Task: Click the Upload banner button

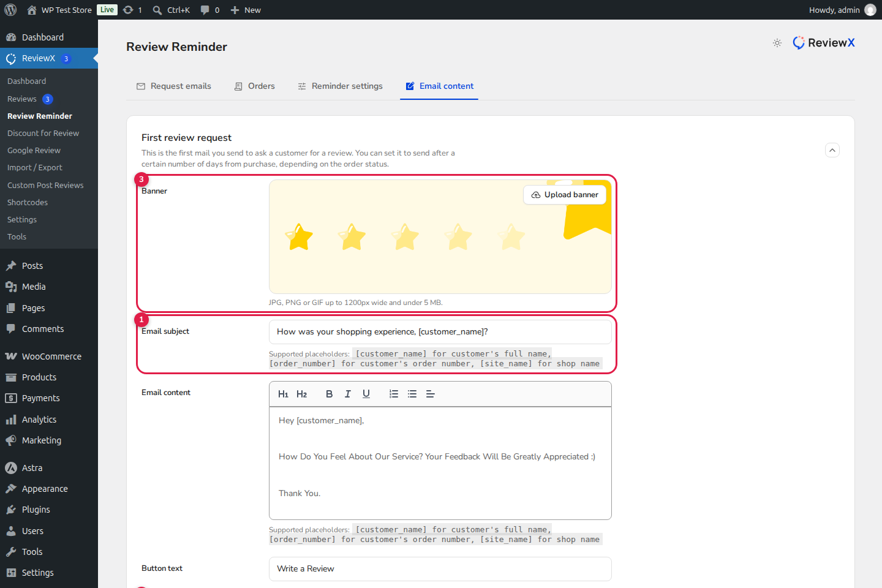Action: [x=565, y=195]
